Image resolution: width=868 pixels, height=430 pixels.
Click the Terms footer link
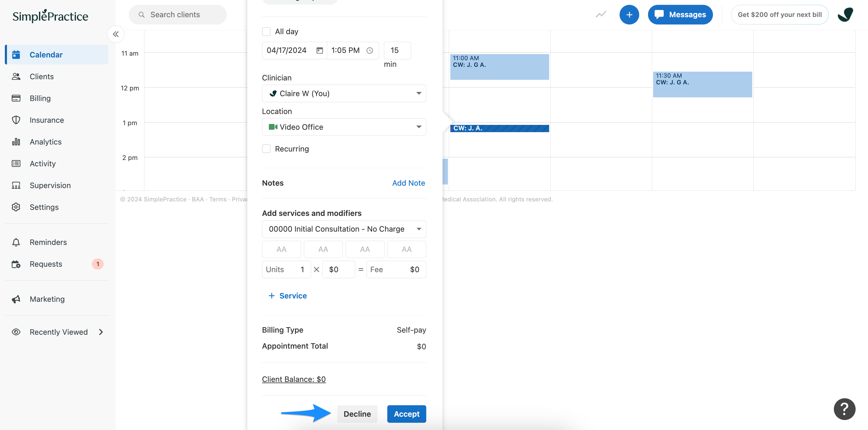tap(218, 199)
